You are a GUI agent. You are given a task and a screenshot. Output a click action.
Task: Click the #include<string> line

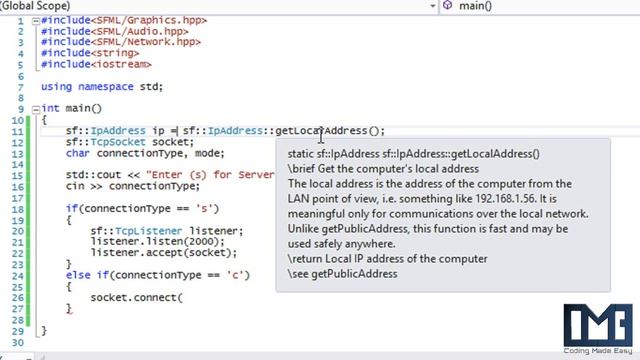coord(90,53)
